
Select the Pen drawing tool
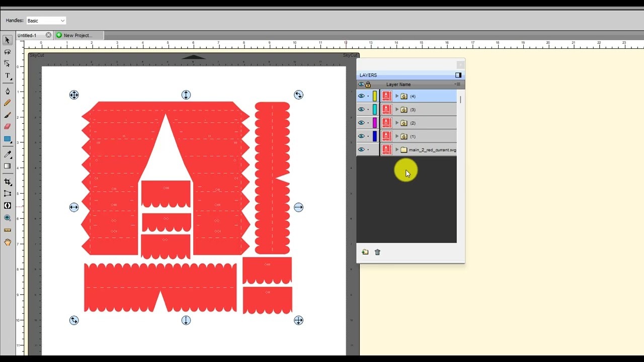point(7,91)
